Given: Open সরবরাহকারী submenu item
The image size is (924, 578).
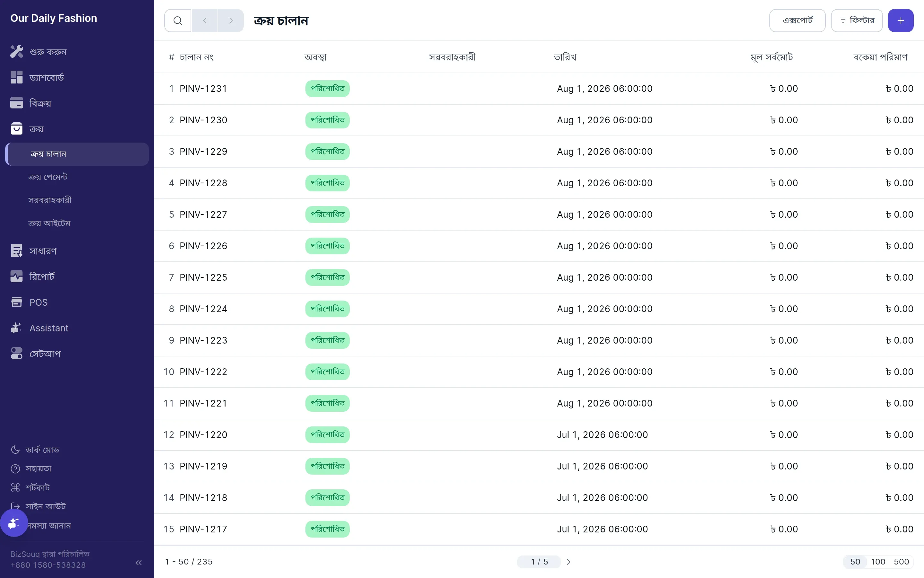Looking at the screenshot, I should click(50, 200).
